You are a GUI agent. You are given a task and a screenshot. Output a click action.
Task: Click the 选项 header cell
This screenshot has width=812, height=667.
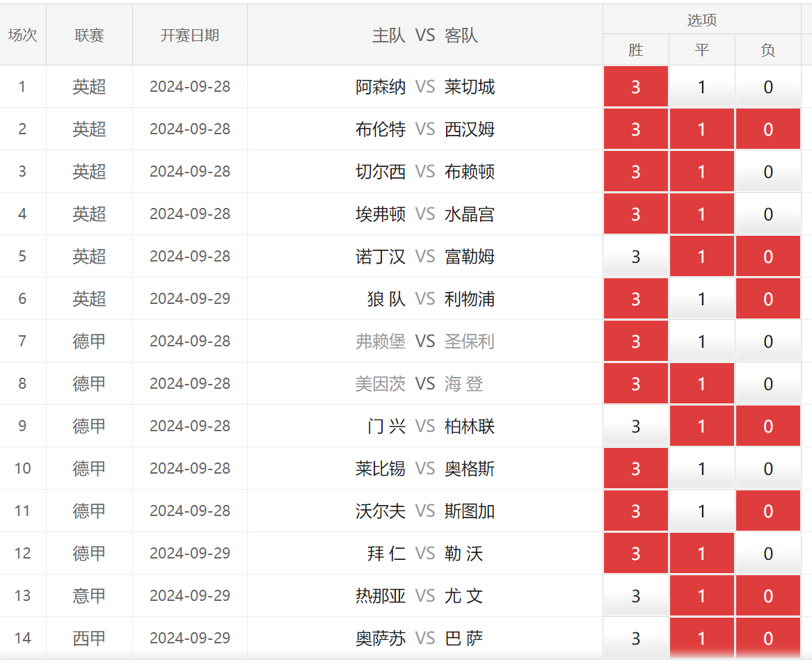[701, 19]
